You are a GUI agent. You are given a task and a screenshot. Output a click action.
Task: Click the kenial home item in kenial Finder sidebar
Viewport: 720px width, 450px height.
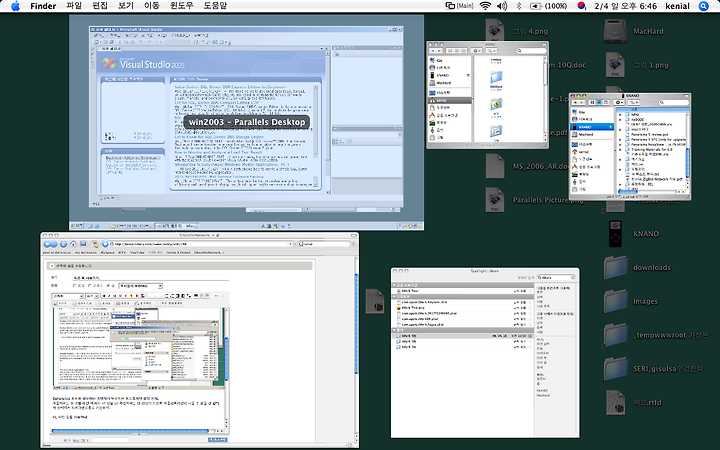450,100
